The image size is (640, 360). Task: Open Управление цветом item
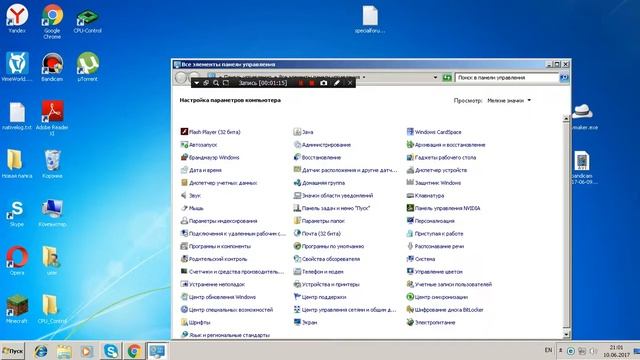pos(435,271)
